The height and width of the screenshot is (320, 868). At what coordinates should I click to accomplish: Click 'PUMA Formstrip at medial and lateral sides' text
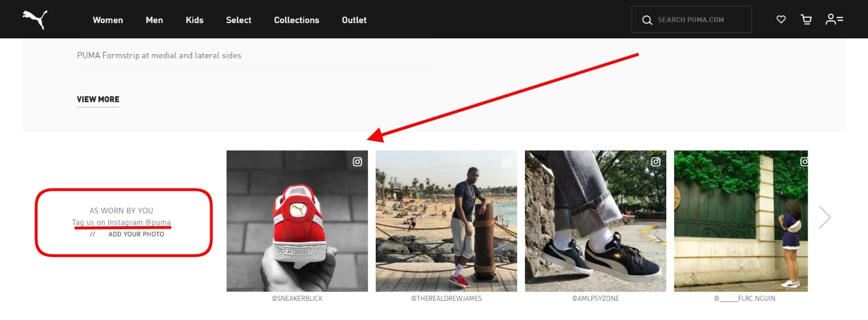pos(159,55)
